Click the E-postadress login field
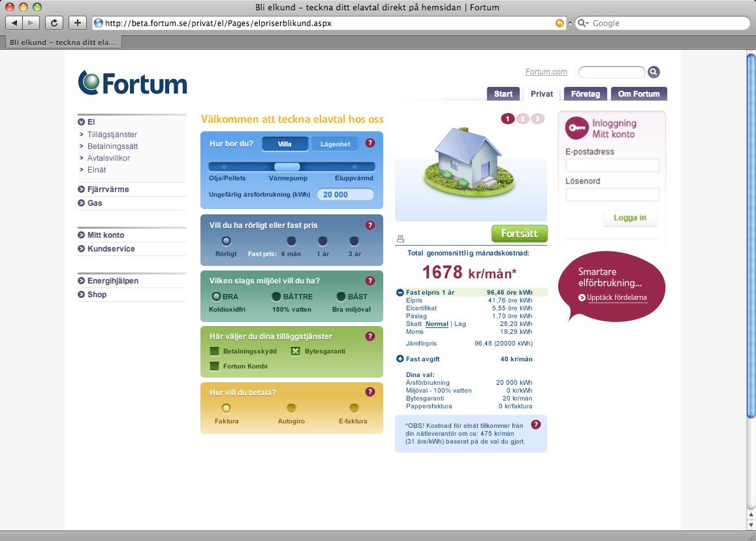Screen dimensions: 756x541 tap(612, 165)
